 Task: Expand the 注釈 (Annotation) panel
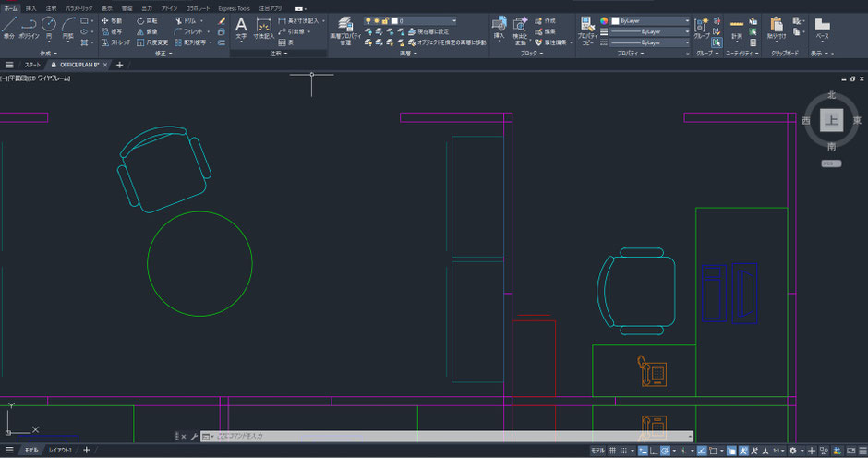[x=279, y=54]
